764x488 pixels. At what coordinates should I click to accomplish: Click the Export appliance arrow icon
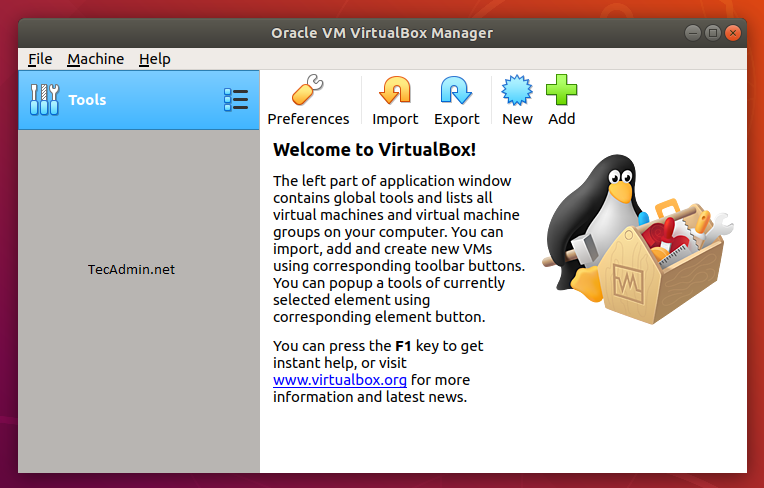pos(456,90)
